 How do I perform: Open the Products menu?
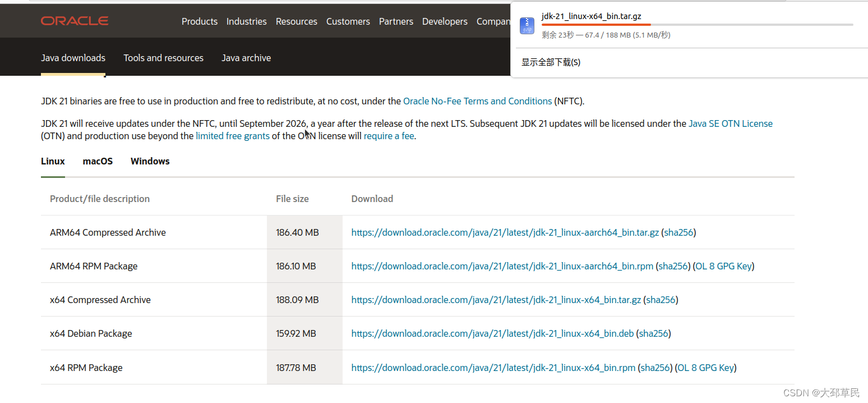pos(200,21)
